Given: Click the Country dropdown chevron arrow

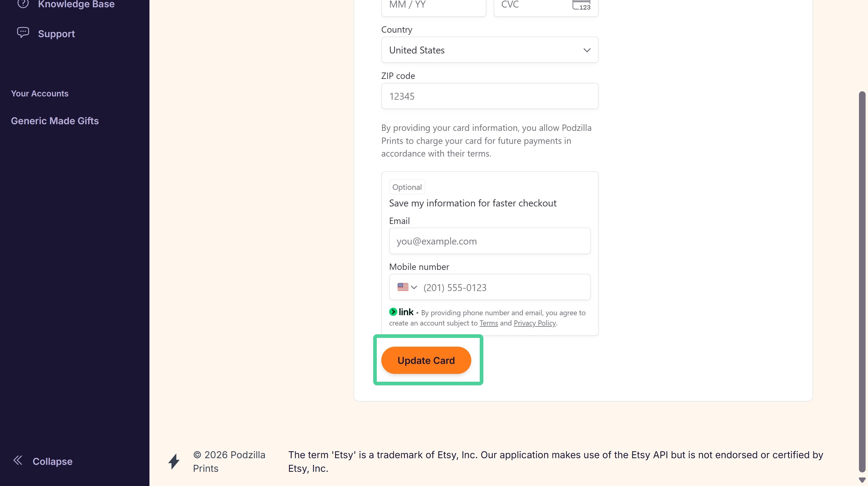Looking at the screenshot, I should coord(587,50).
